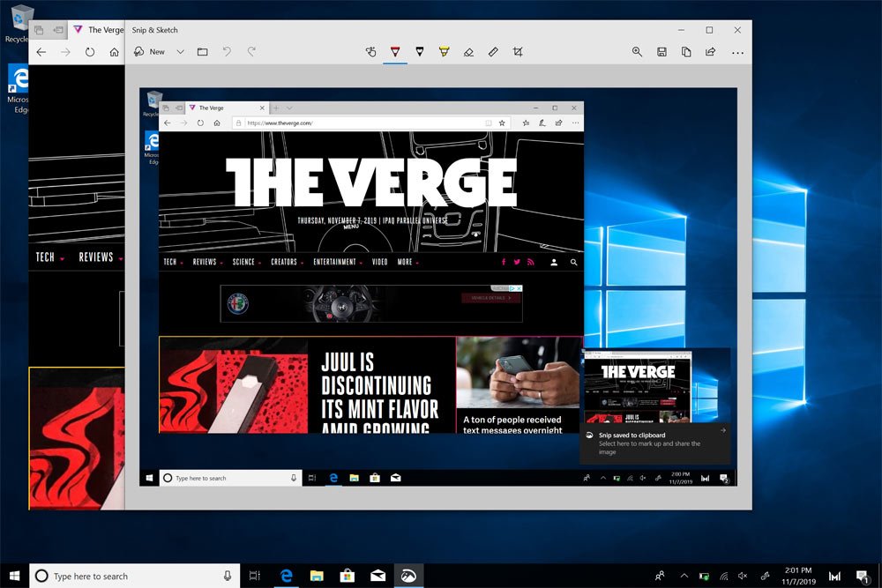
Task: Activate the microphone in taskbar search
Action: pos(228,576)
